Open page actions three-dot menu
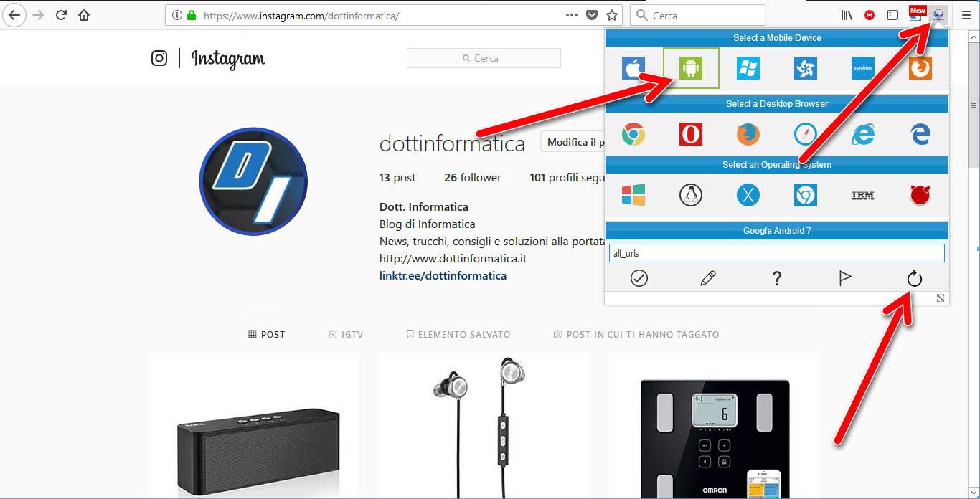The height and width of the screenshot is (499, 980). point(572,15)
